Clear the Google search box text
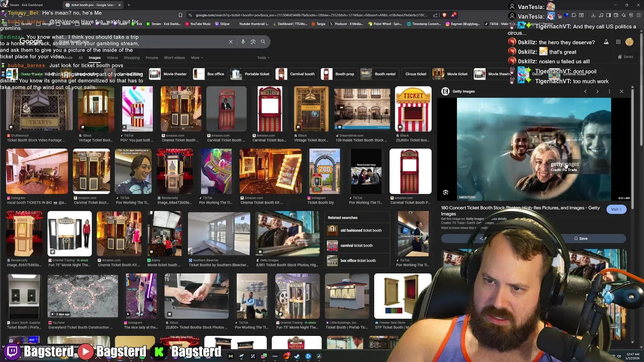 click(231, 42)
